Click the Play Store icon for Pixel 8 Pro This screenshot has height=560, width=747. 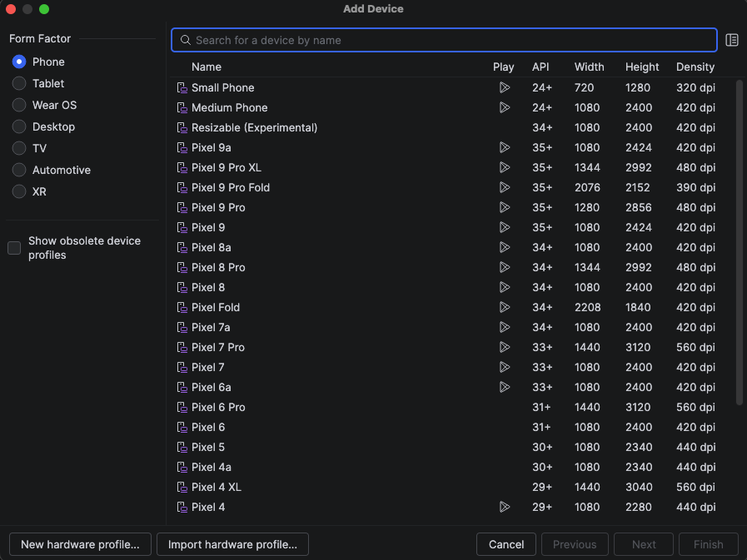505,268
